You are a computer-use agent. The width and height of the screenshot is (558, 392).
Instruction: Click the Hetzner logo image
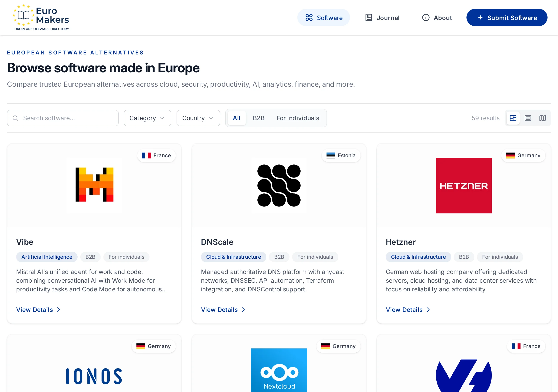pos(463,186)
